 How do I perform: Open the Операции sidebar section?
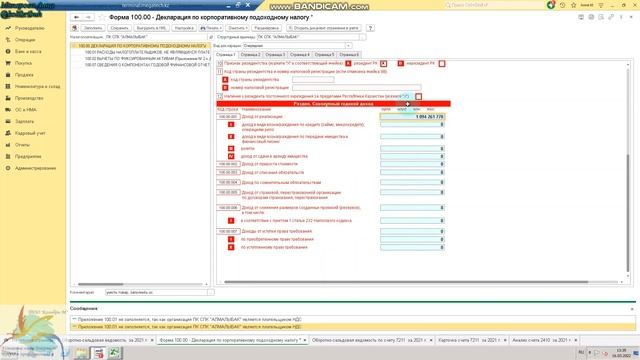pyautogui.click(x=25, y=40)
